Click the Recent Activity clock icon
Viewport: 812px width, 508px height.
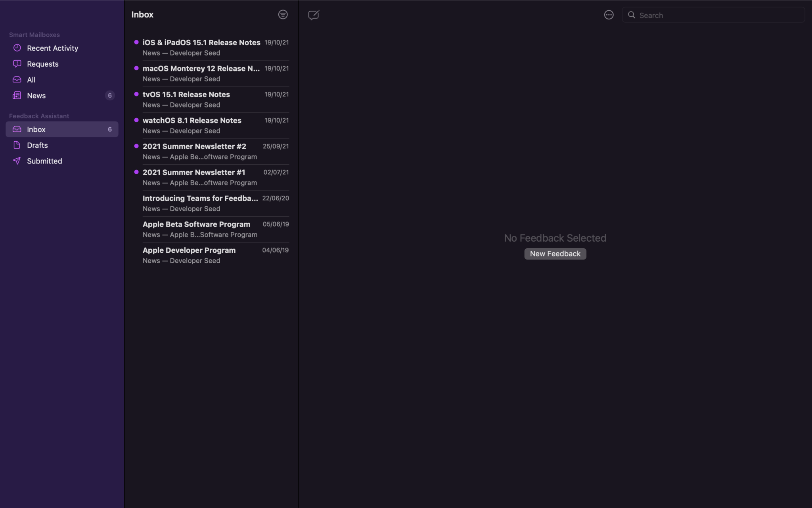coord(17,48)
